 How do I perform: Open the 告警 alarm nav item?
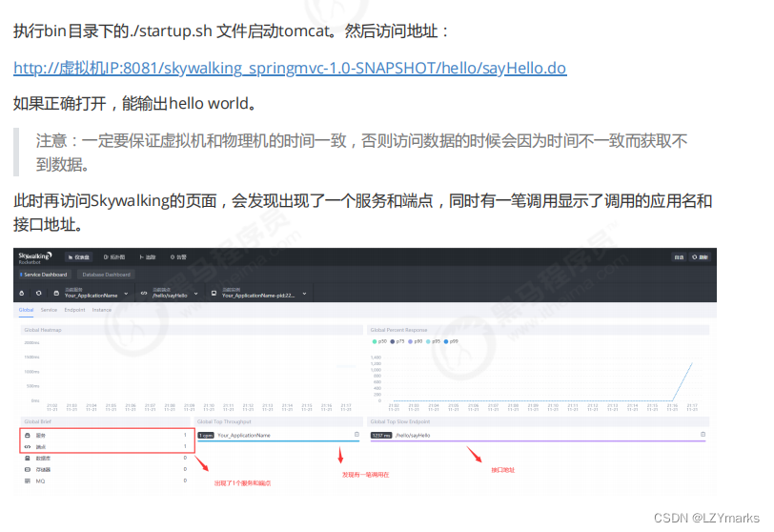tap(178, 257)
